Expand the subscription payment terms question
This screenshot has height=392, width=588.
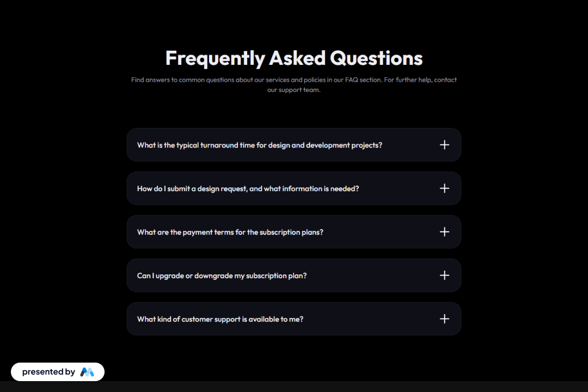point(294,231)
